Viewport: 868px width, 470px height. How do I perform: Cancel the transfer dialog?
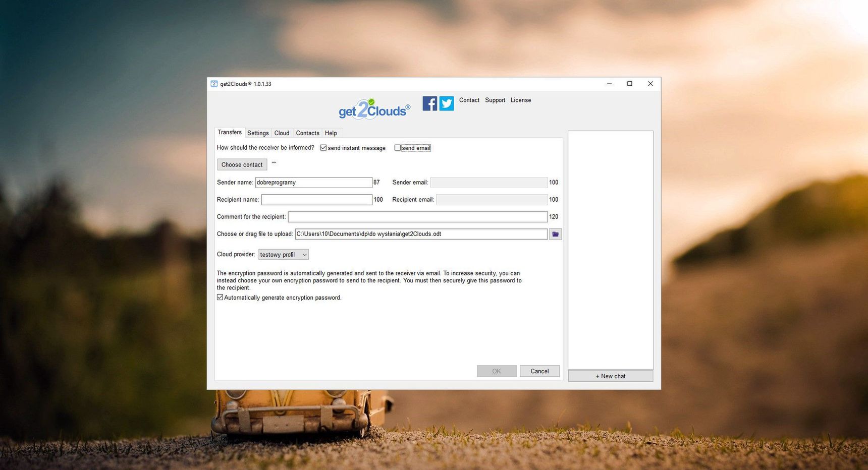pyautogui.click(x=539, y=371)
